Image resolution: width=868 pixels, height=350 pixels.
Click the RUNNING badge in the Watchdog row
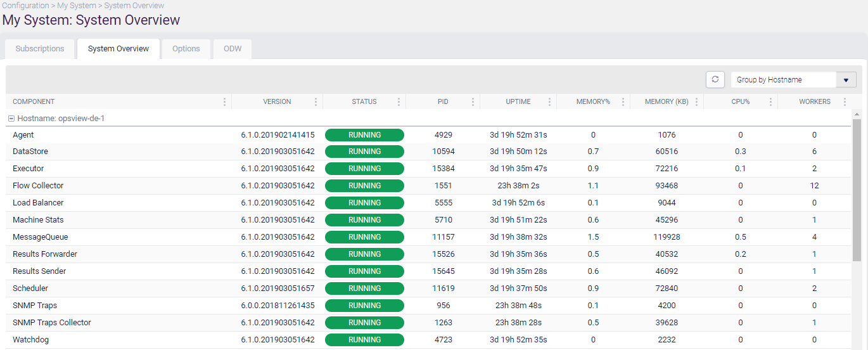tap(364, 340)
